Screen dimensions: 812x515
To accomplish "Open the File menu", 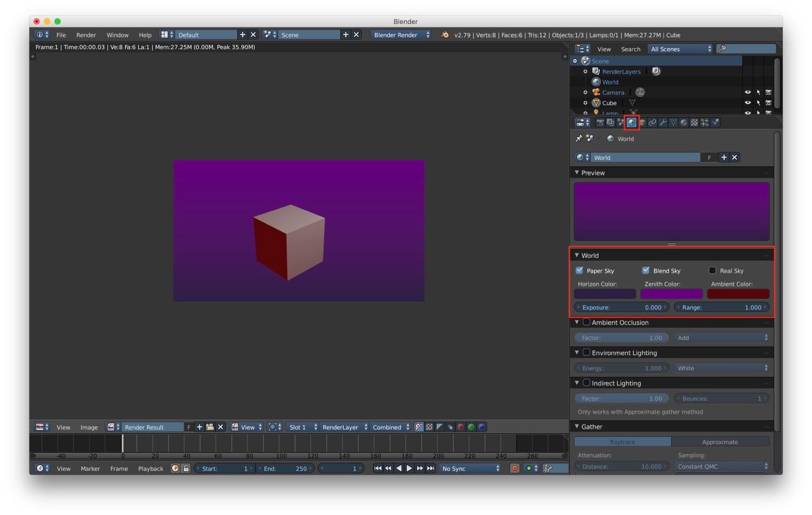I will click(x=61, y=35).
